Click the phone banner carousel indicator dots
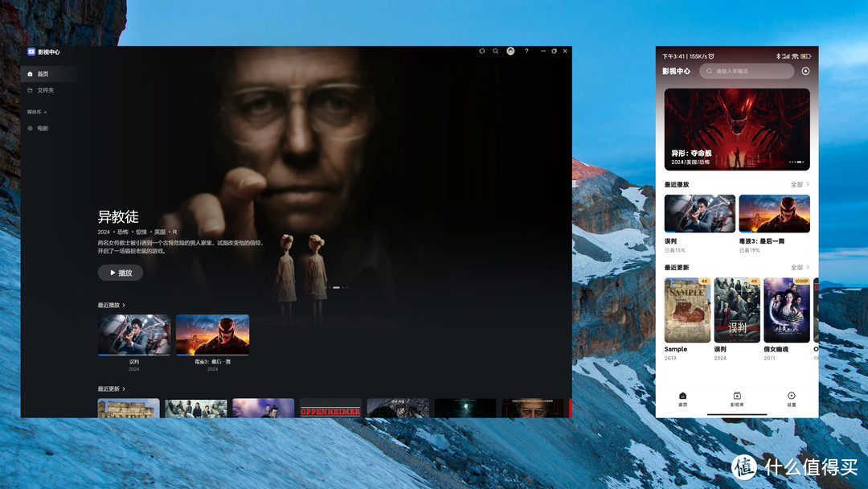This screenshot has width=868, height=489. tap(796, 162)
